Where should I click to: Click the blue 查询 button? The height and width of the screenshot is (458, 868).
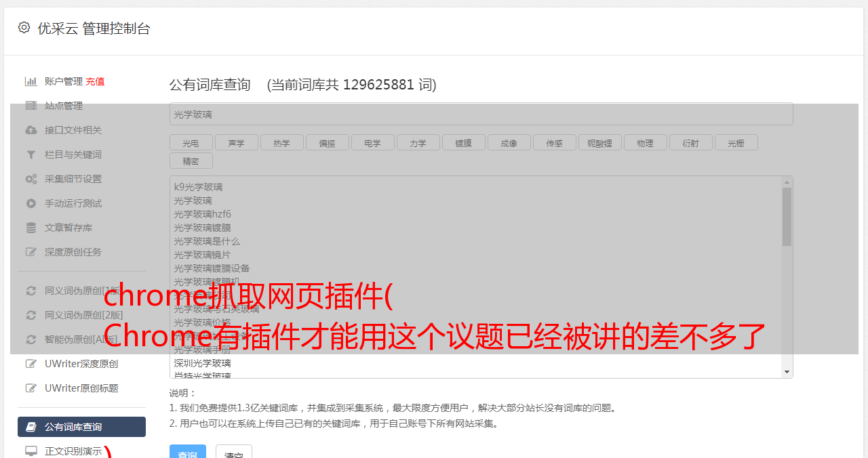[x=188, y=453]
